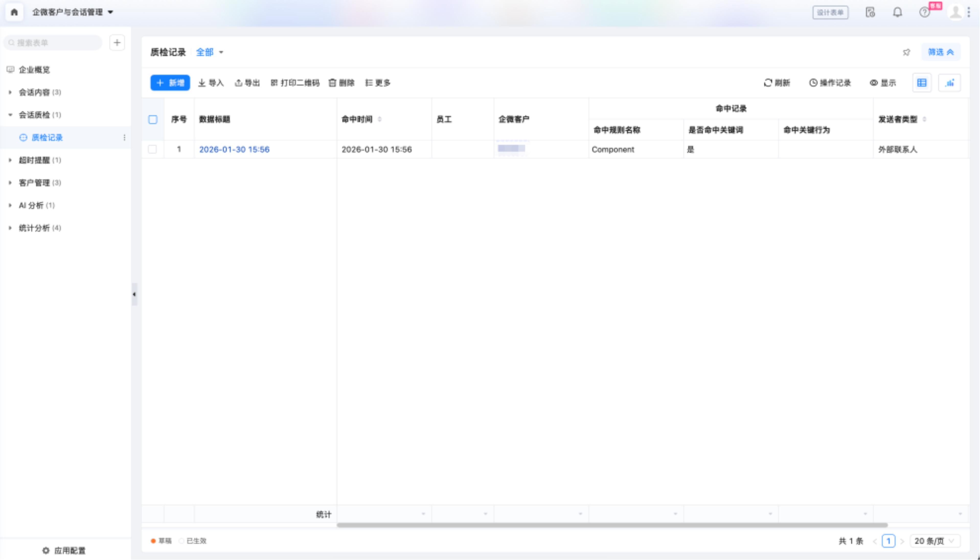
Task: Open the 20 条/页 page size dropdown
Action: (x=935, y=541)
